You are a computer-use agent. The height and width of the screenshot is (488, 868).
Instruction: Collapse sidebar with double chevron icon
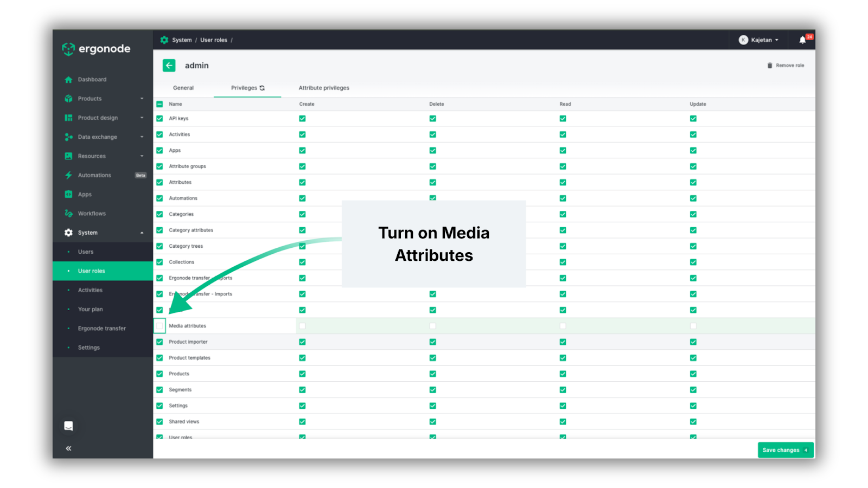(68, 448)
